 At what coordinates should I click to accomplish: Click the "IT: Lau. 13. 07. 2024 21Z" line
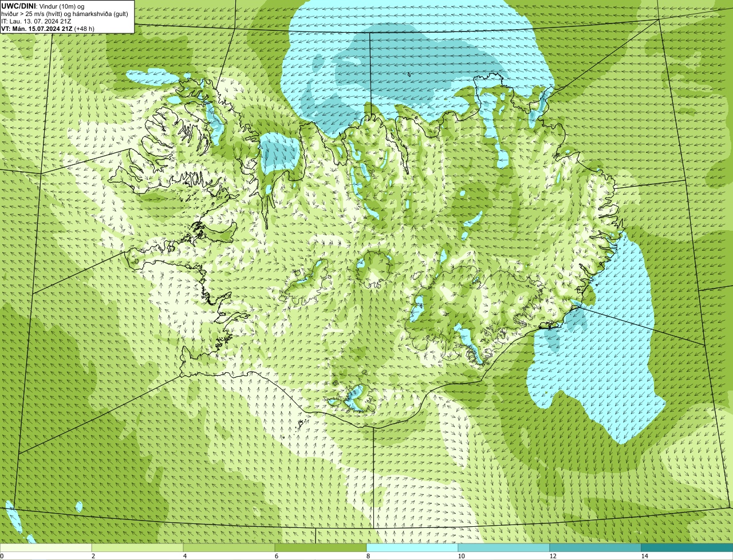tap(36, 21)
